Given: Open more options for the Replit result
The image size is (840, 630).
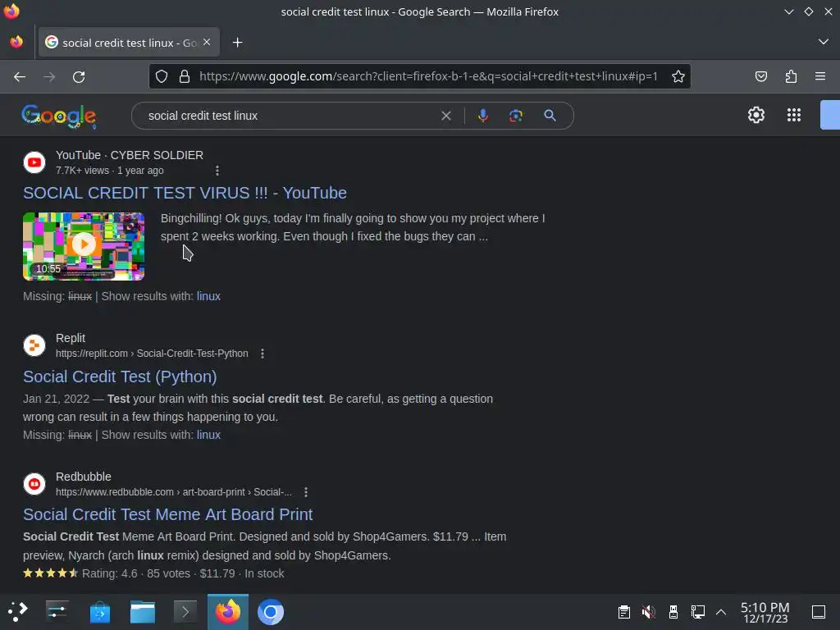Looking at the screenshot, I should (x=262, y=354).
